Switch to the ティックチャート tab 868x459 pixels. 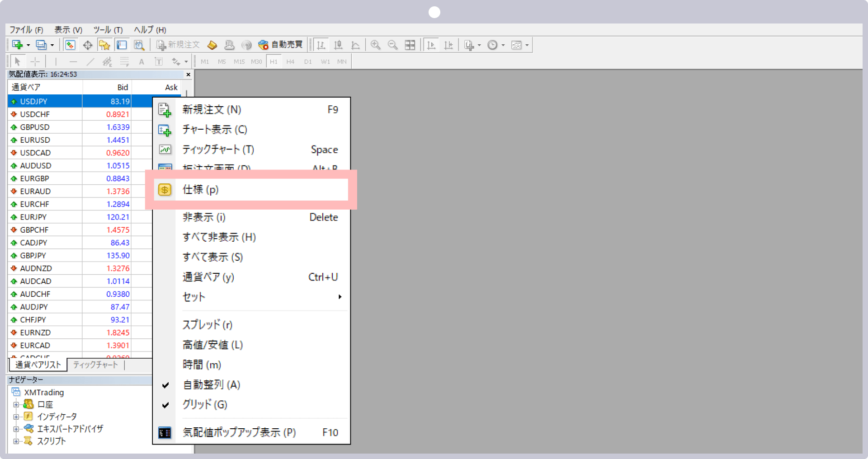95,365
